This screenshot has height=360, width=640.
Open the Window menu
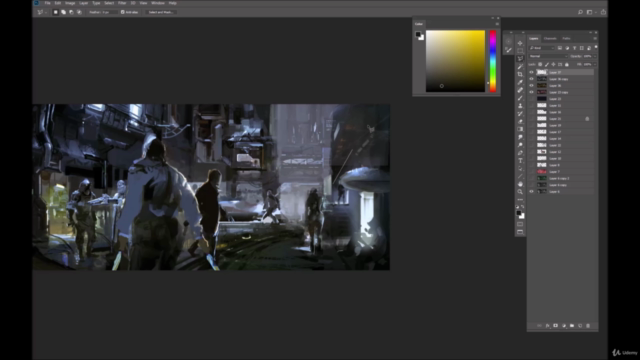click(x=158, y=3)
